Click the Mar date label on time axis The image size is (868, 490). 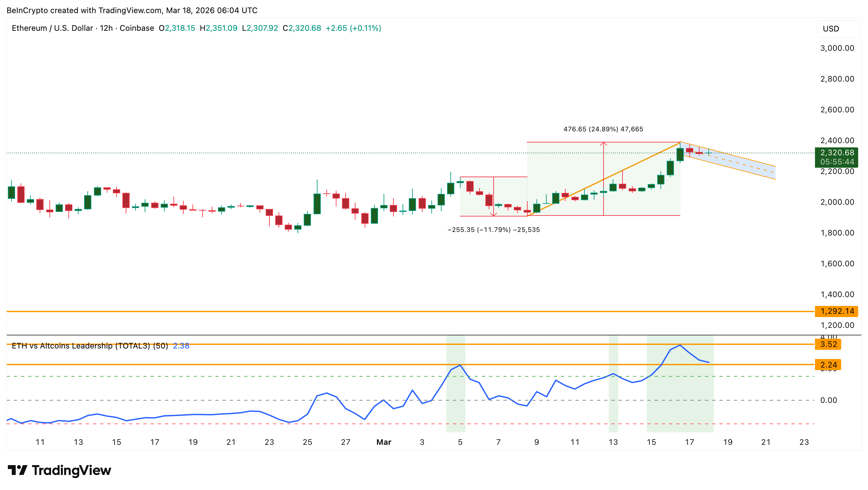(x=384, y=442)
